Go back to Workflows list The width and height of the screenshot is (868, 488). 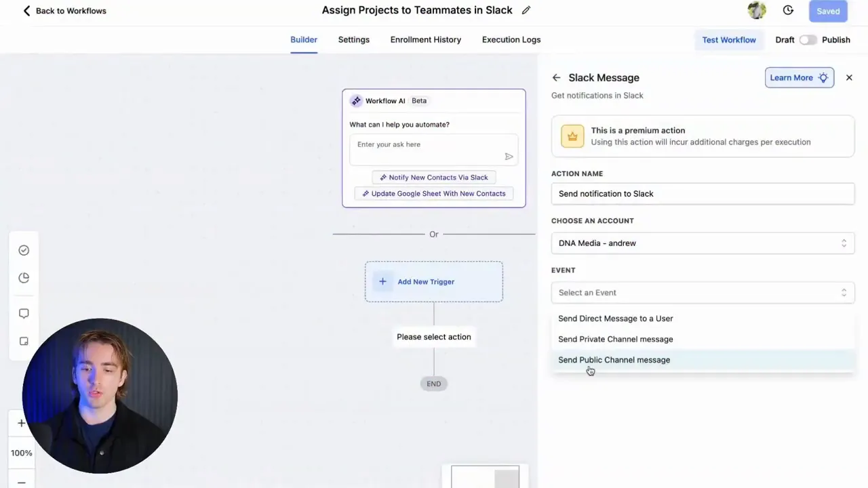coord(64,11)
